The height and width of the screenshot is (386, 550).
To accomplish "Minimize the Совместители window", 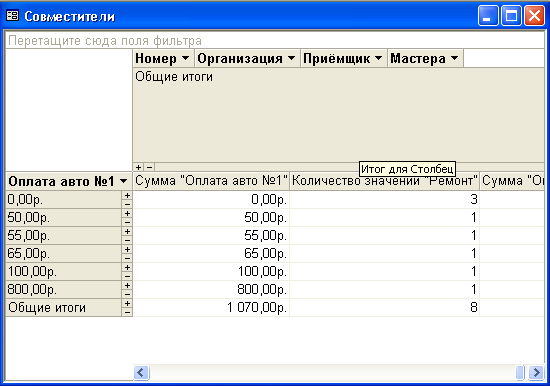I will coord(488,16).
